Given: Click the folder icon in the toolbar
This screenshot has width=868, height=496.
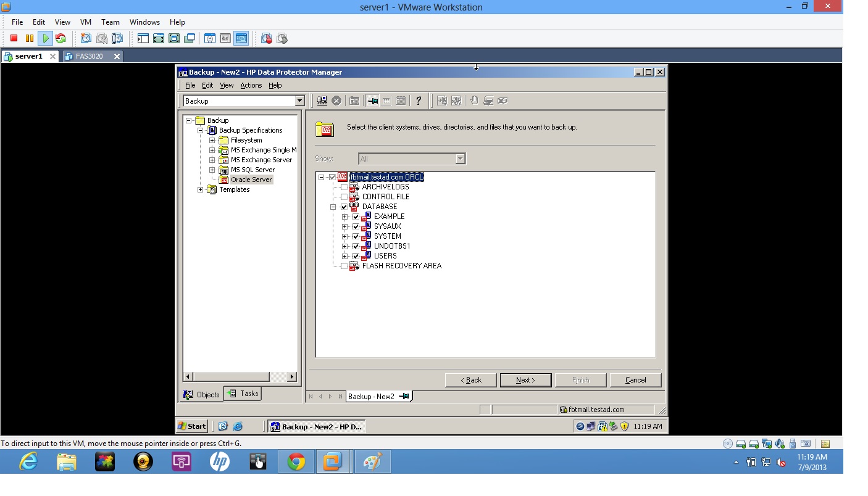Looking at the screenshot, I should click(355, 101).
